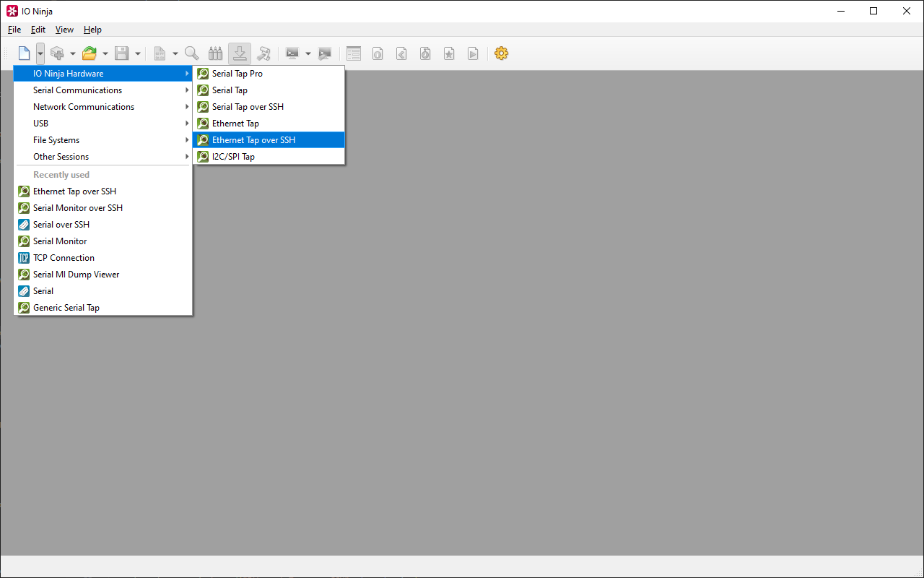
Task: Click the TCP Connection icon
Action: (24, 258)
